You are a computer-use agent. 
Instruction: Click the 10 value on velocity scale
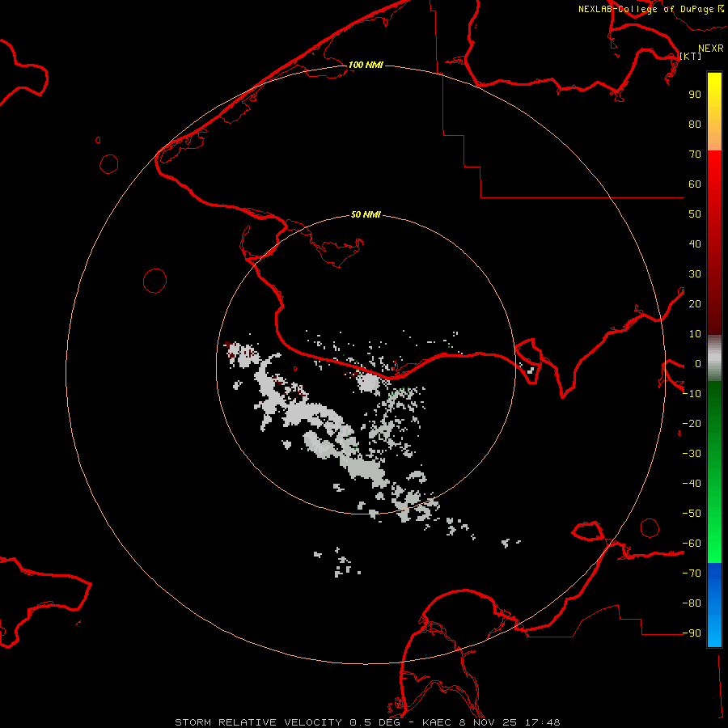pos(695,334)
